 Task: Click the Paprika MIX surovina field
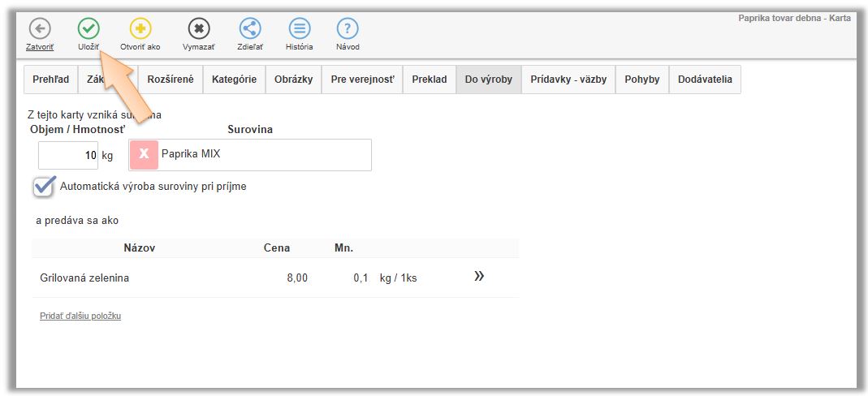(264, 154)
